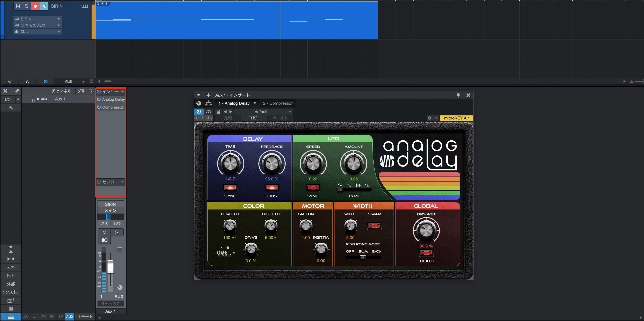Switch to the チャンネル tab
The height and width of the screenshot is (321, 644).
tap(61, 91)
